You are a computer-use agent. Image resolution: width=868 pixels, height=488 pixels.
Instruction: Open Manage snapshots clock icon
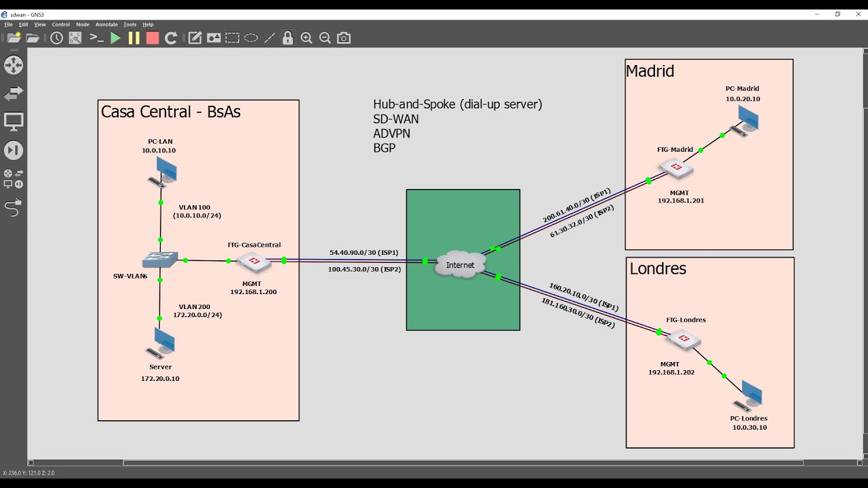tap(56, 38)
